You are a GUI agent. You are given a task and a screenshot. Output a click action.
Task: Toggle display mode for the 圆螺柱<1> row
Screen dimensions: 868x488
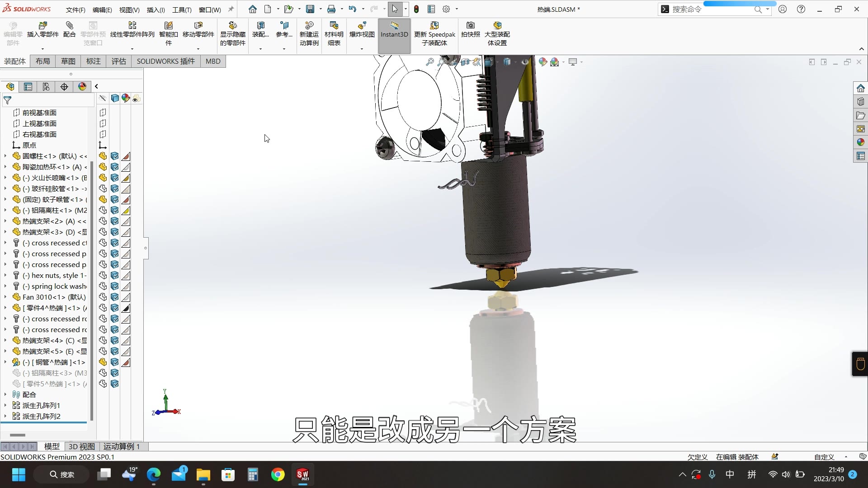click(115, 156)
